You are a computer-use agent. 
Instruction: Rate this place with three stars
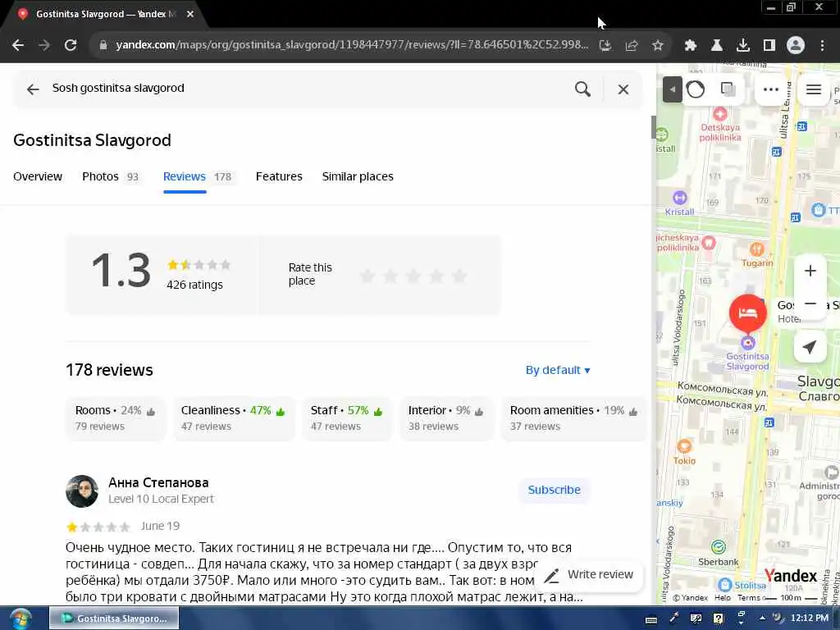pyautogui.click(x=413, y=276)
